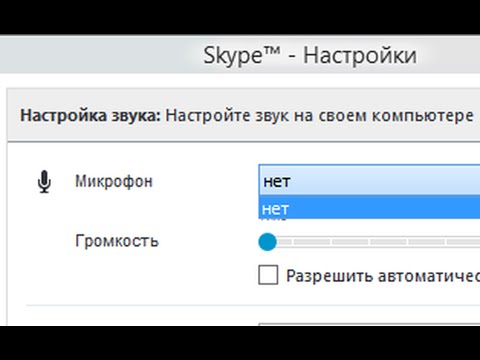Click the Skype™ - Настройки window title
Viewport: 480px width, 360px height.
pyautogui.click(x=310, y=55)
